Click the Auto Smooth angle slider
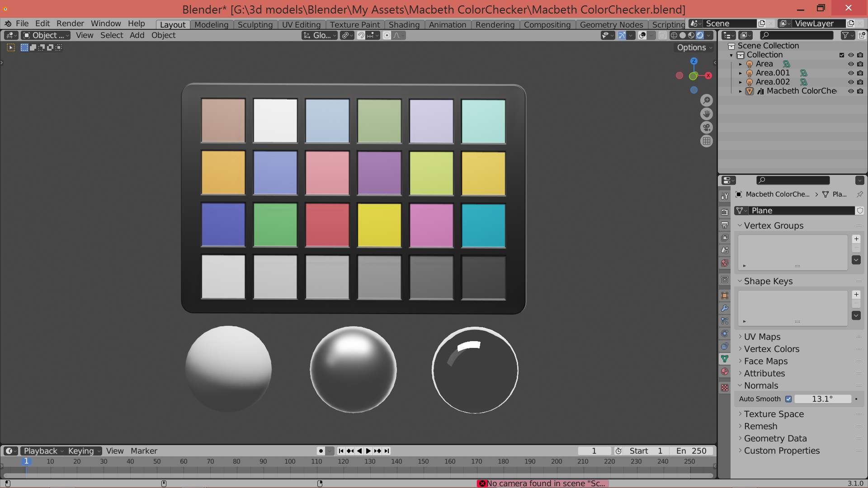Image resolution: width=868 pixels, height=488 pixels. coord(822,399)
